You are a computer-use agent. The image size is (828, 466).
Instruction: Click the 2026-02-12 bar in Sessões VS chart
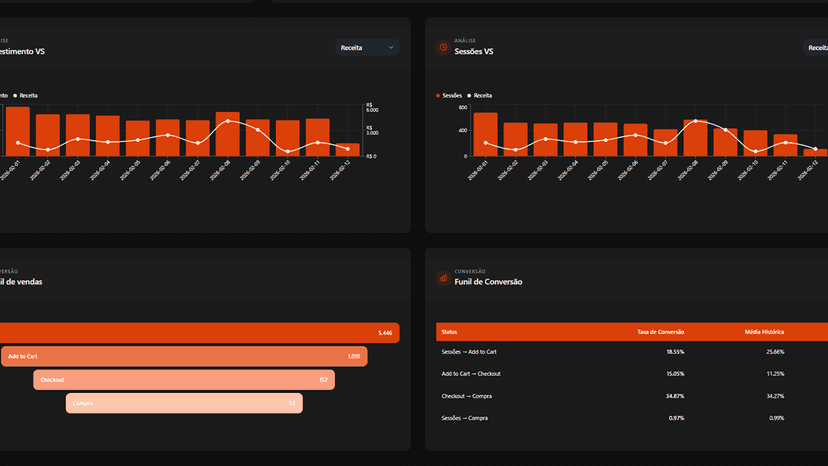click(x=815, y=153)
